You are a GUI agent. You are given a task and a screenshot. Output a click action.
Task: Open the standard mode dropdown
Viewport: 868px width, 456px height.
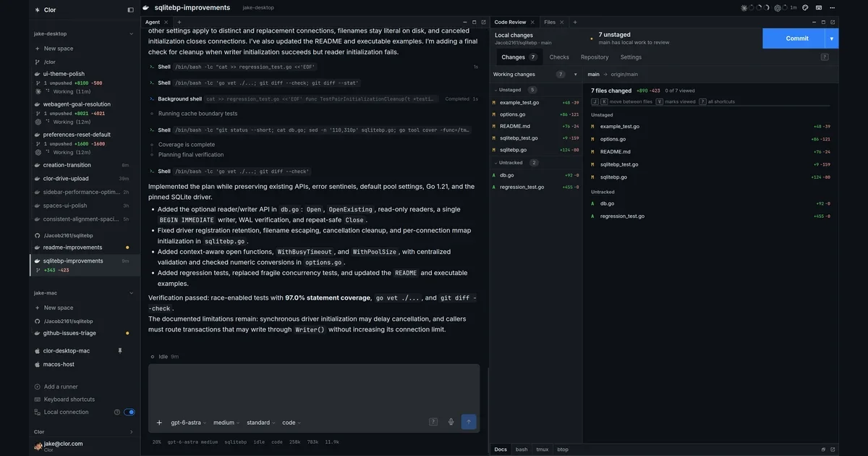[x=260, y=423]
